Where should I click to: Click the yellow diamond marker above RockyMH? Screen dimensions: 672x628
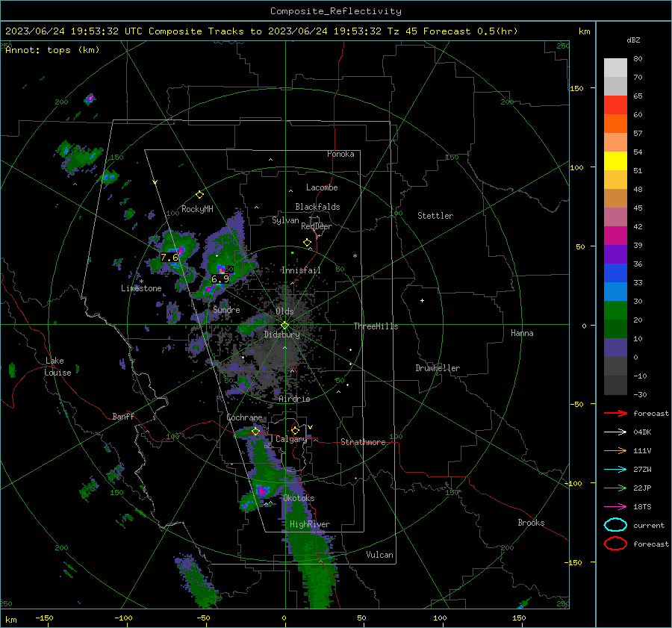(199, 195)
